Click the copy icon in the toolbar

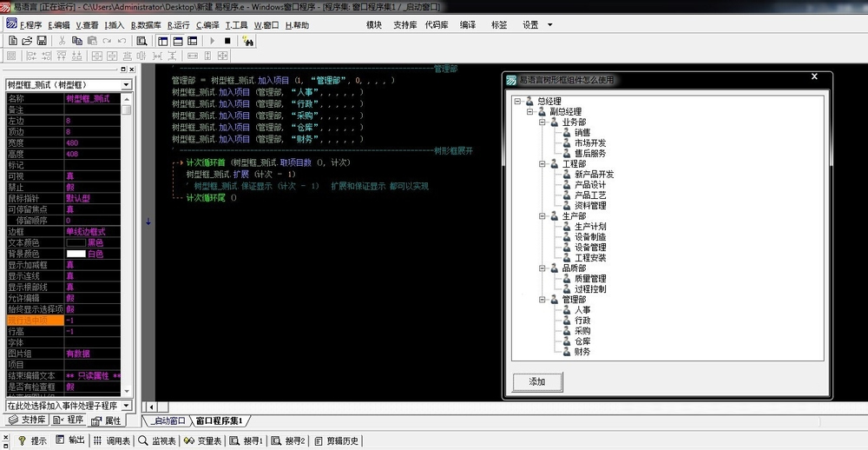(x=77, y=41)
